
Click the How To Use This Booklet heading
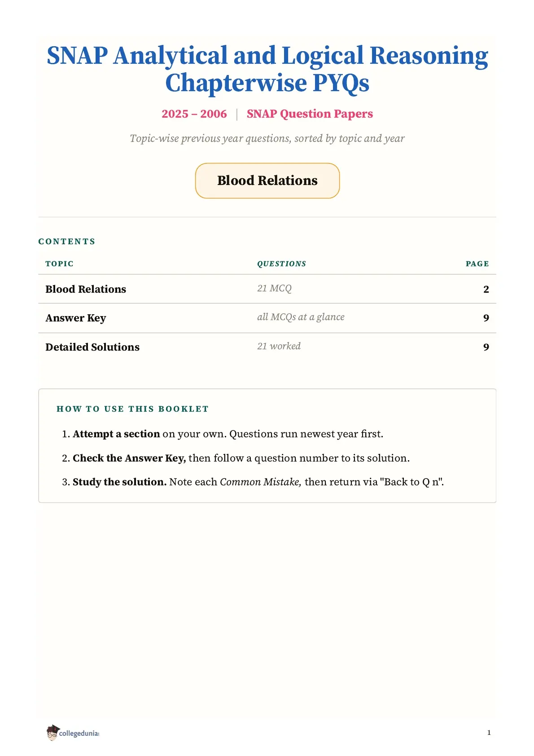click(133, 409)
